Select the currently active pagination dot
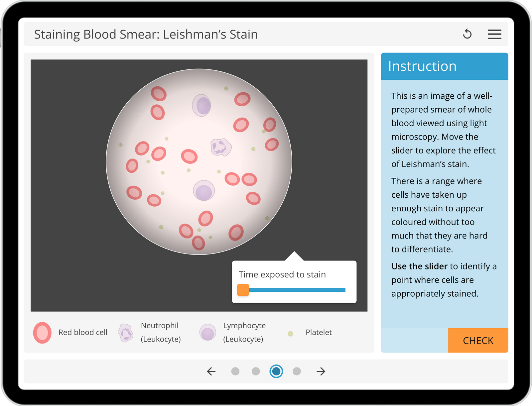This screenshot has width=532, height=406. click(276, 371)
